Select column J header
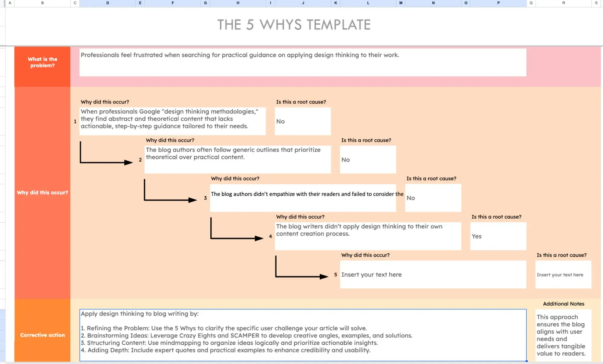This screenshot has width=603, height=364. point(303,3)
